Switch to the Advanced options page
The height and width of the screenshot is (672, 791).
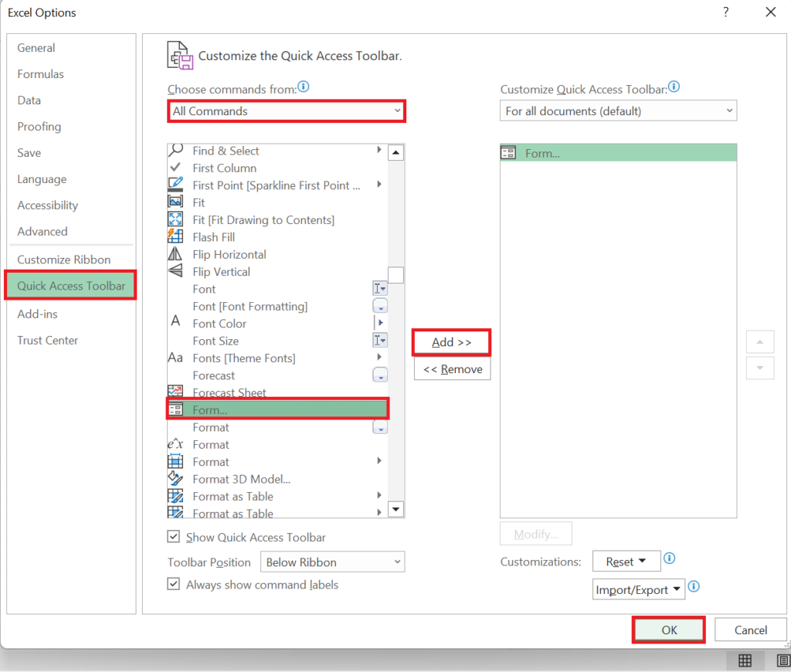pyautogui.click(x=42, y=231)
